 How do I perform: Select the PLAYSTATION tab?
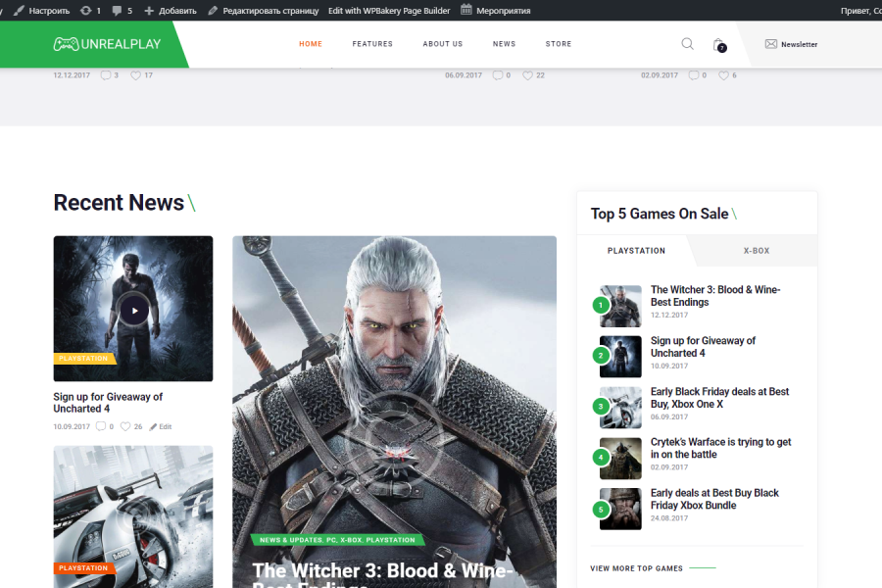[x=636, y=251]
